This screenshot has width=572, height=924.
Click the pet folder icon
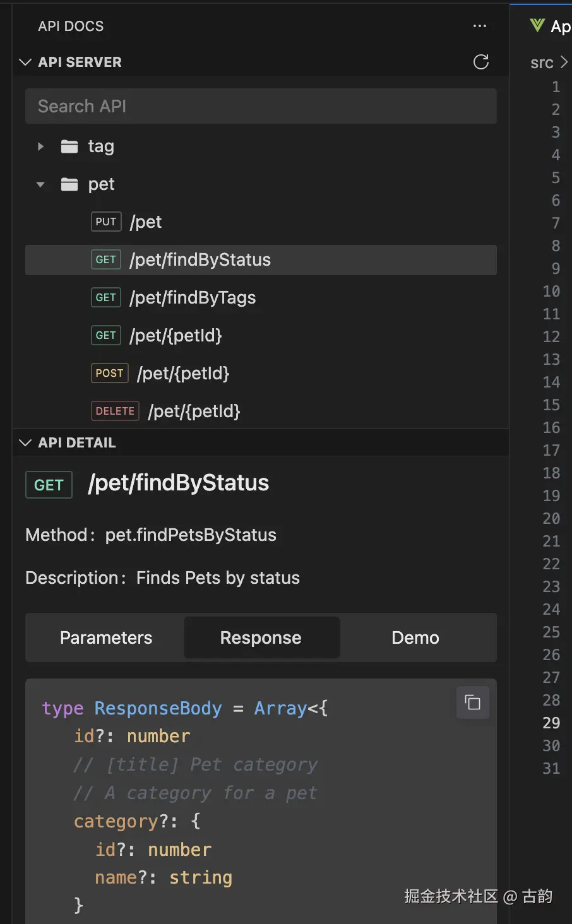(69, 184)
